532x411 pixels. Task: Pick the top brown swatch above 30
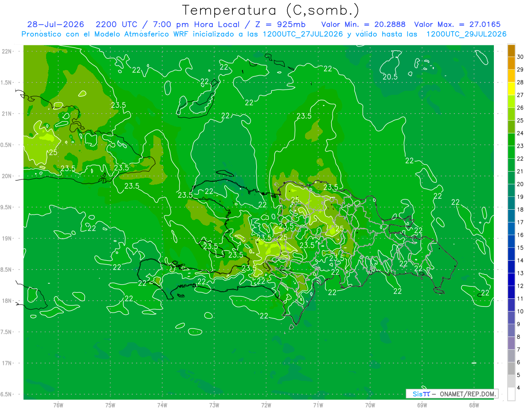click(511, 50)
